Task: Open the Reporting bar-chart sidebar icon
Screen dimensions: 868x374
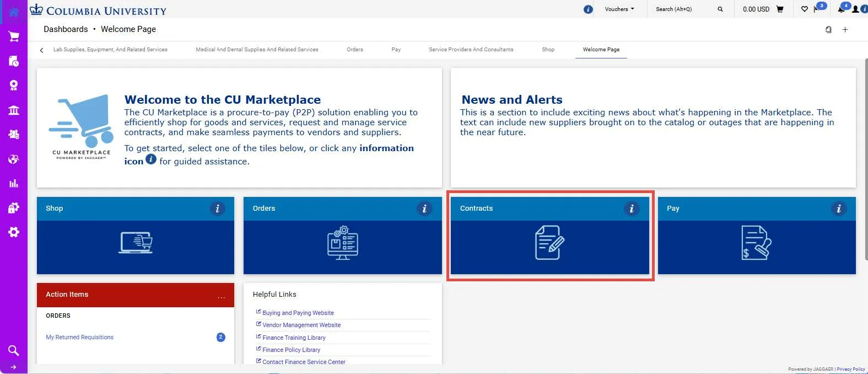Action: pyautogui.click(x=14, y=183)
